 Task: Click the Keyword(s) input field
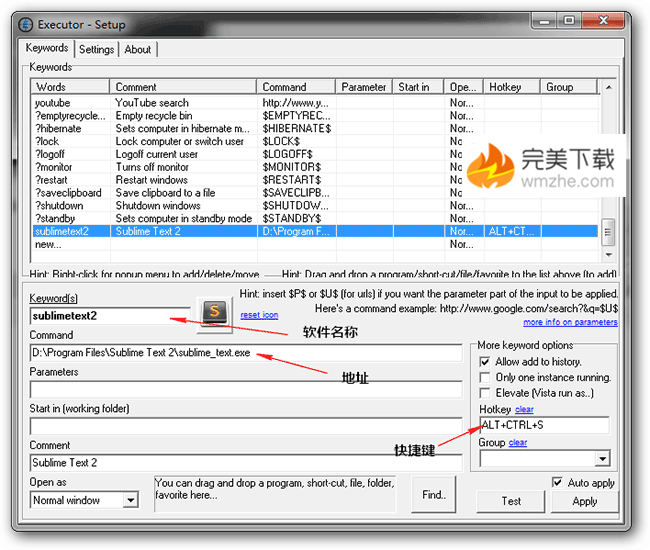click(110, 316)
